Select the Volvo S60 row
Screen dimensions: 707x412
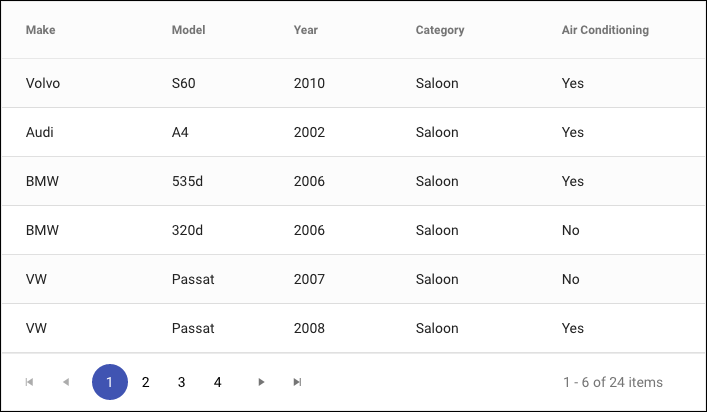pos(354,83)
